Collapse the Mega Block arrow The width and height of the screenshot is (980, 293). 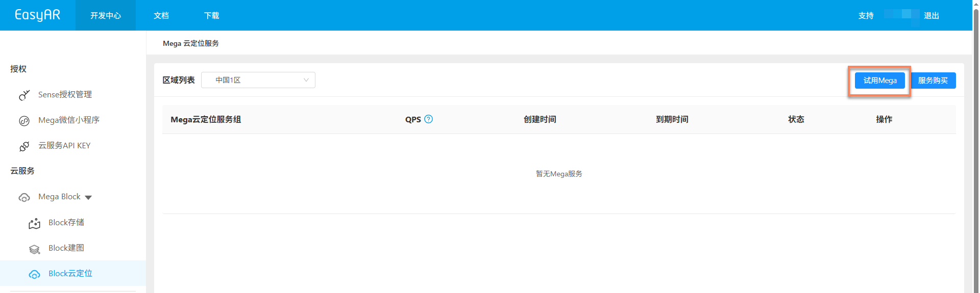pos(88,198)
